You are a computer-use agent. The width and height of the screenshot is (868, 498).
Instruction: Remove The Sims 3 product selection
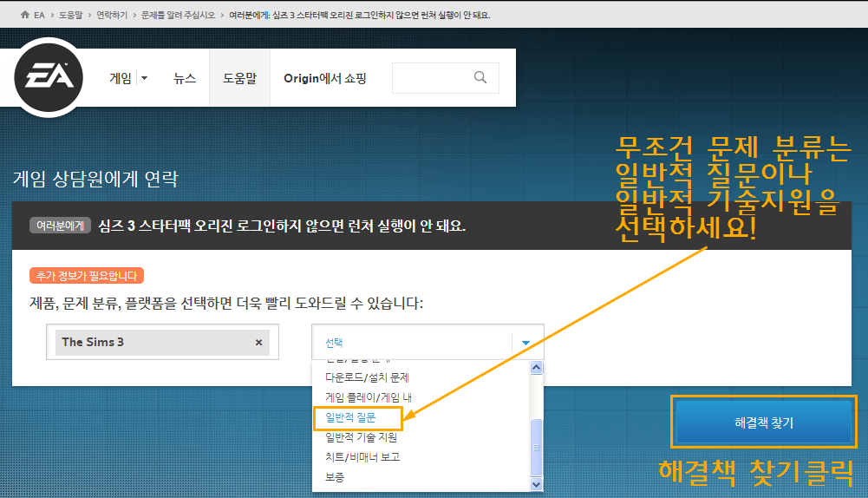pos(258,343)
